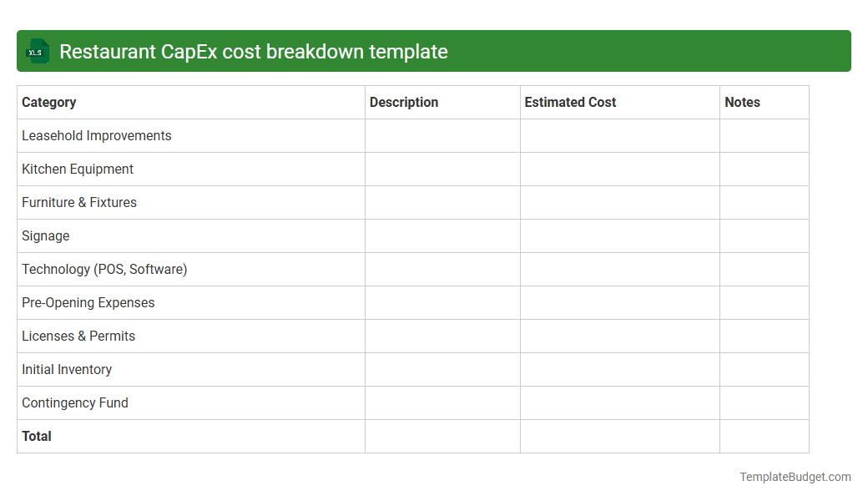
Task: Select the Kitchen Equipment row label
Action: click(x=77, y=169)
